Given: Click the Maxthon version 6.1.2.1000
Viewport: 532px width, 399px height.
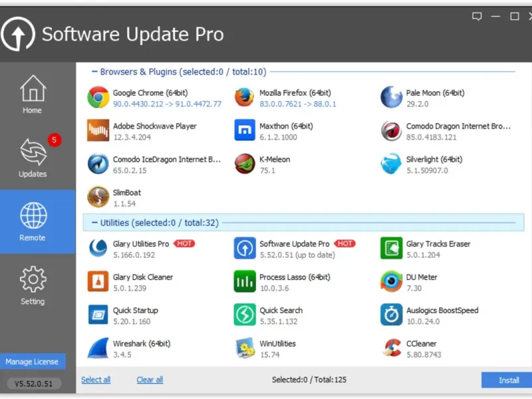Looking at the screenshot, I should 278,137.
